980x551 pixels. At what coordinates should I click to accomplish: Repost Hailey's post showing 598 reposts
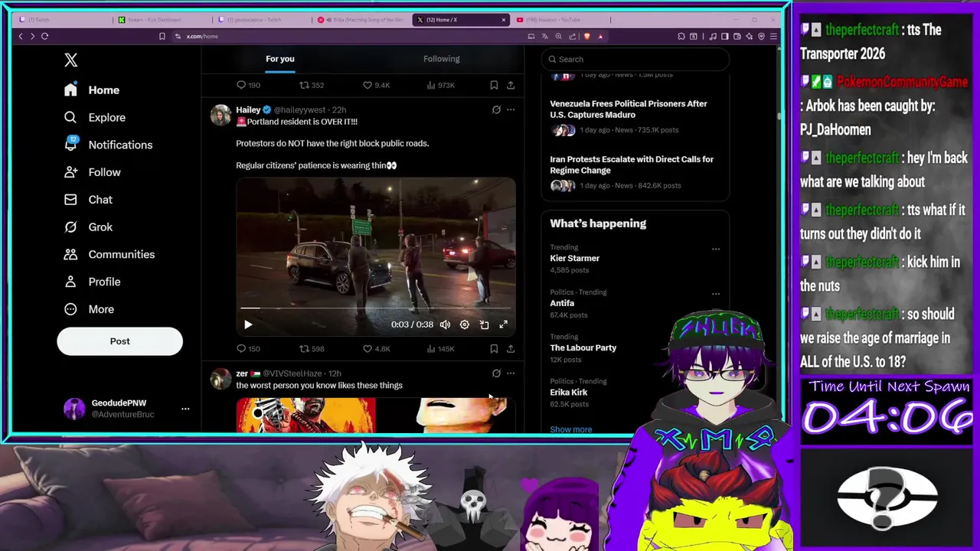(312, 349)
